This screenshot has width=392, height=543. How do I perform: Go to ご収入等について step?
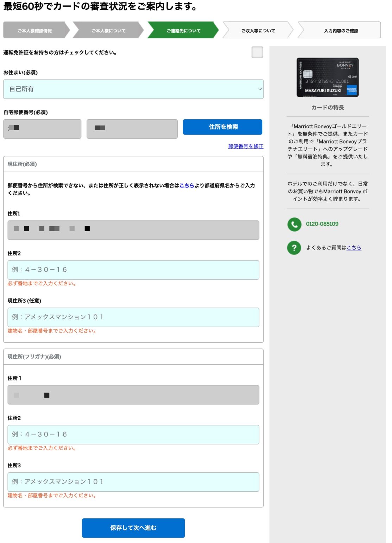tap(258, 31)
